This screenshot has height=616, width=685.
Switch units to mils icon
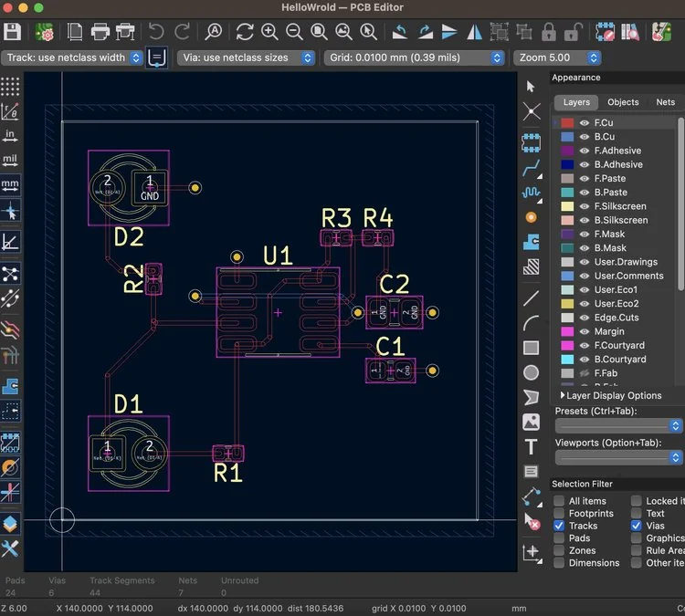coord(10,161)
